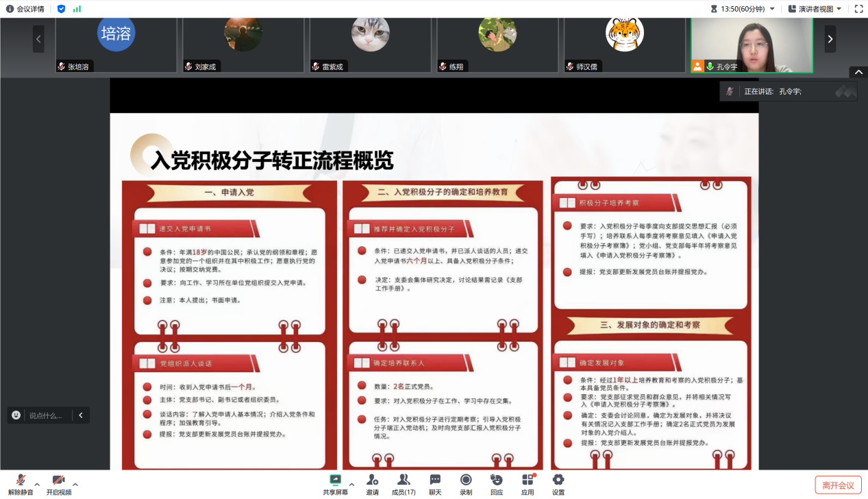The width and height of the screenshot is (868, 499).
Task: Open the 设置 settings gear
Action: click(558, 484)
